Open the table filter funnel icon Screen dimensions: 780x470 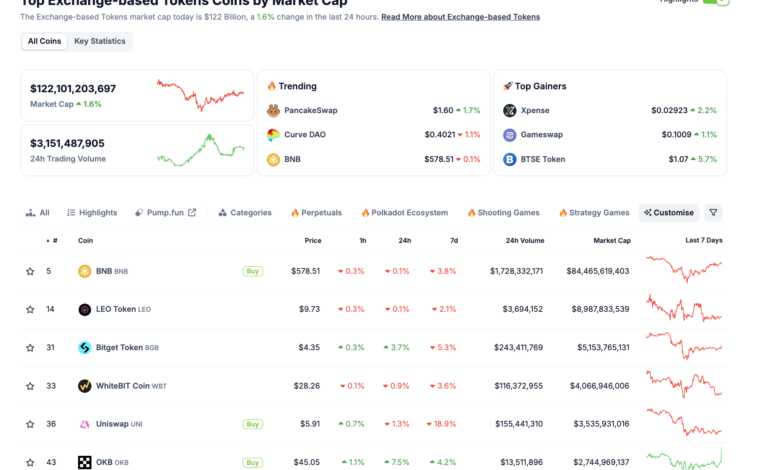pos(713,213)
